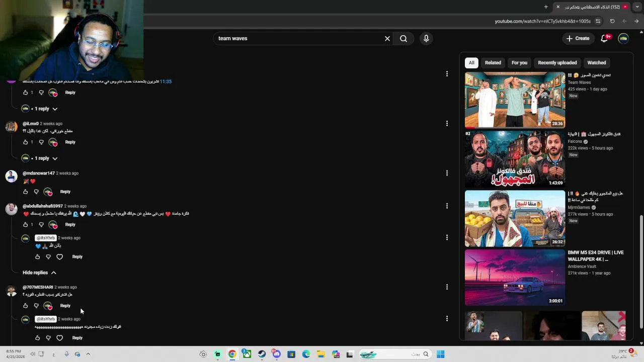Dislike the comment by @707MESHARI
The image size is (644, 362).
36,306
